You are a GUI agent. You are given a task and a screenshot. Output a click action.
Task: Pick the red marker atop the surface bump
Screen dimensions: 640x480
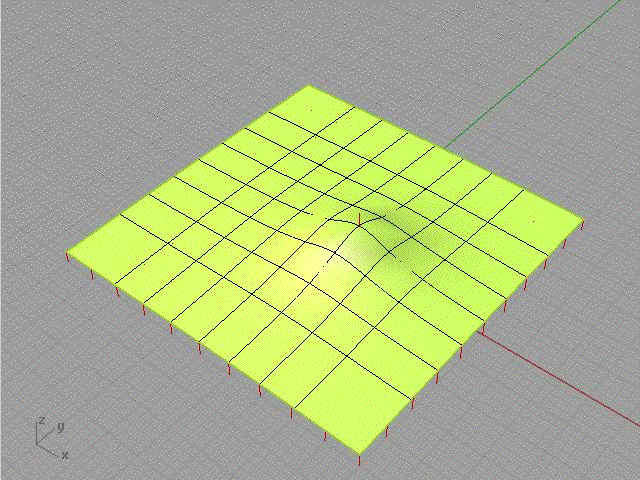[x=359, y=220]
